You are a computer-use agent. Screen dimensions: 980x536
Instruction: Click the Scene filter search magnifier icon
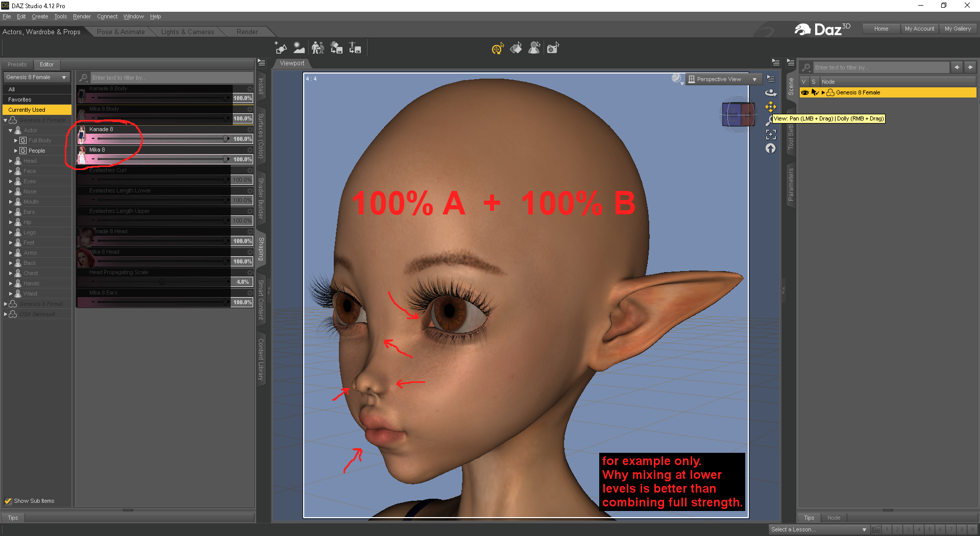point(806,67)
